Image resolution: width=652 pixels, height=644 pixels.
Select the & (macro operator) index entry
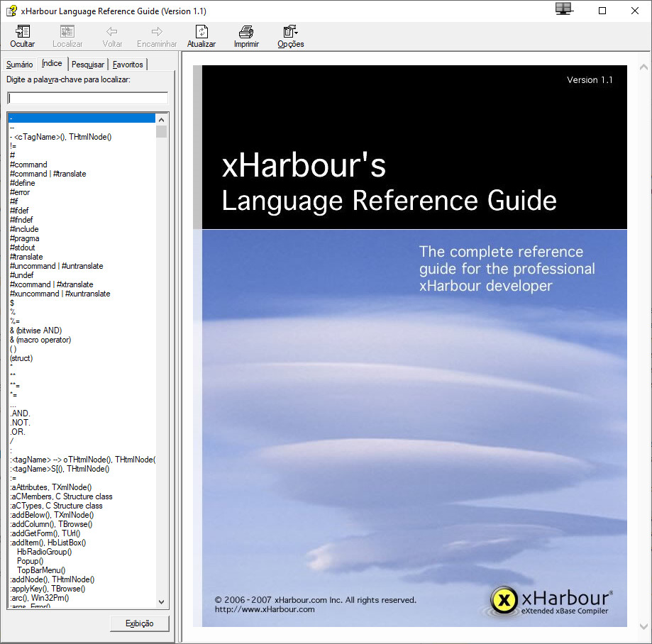(x=40, y=340)
